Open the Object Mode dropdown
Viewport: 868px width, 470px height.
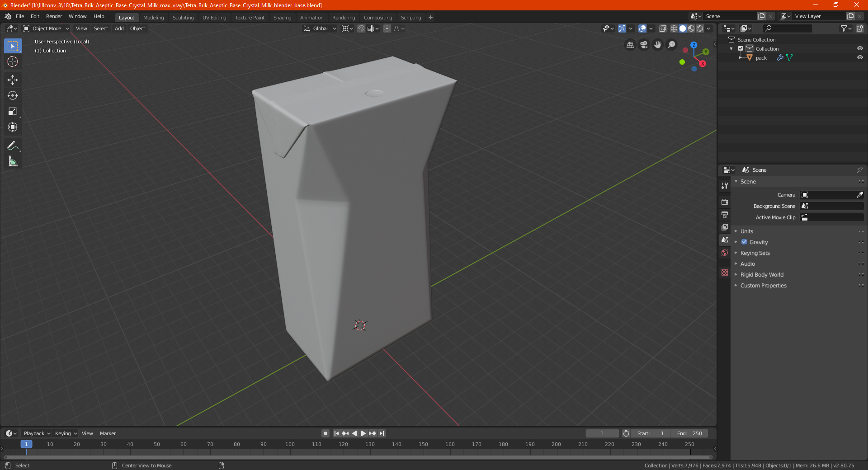46,28
